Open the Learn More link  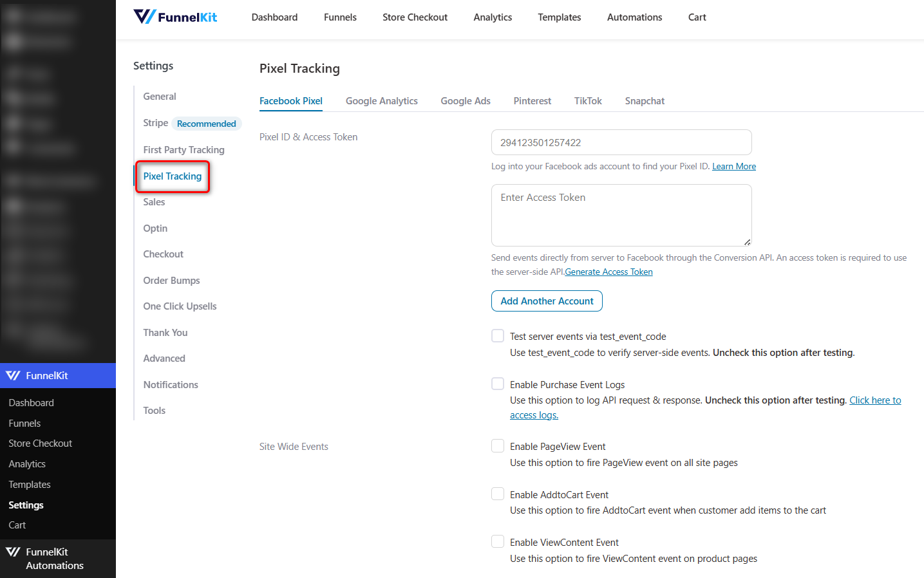pos(734,166)
